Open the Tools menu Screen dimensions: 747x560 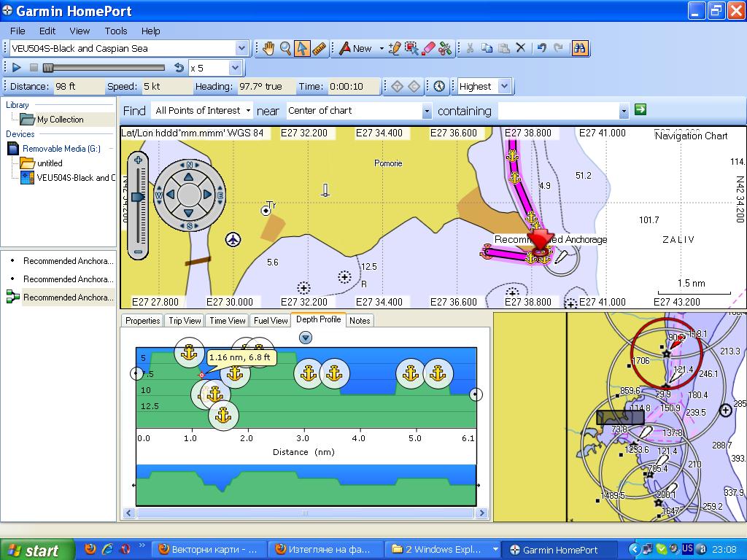pyautogui.click(x=115, y=31)
